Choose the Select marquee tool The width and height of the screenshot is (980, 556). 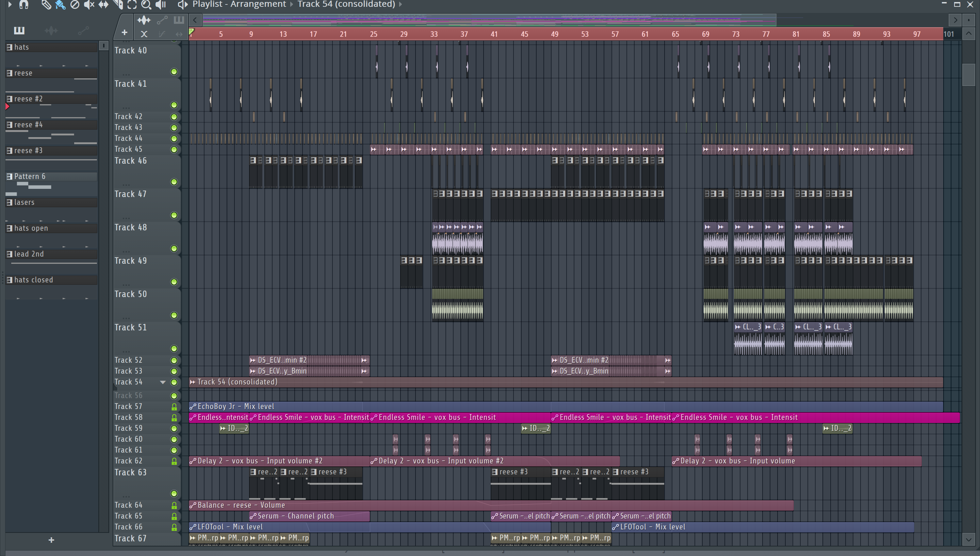132,4
